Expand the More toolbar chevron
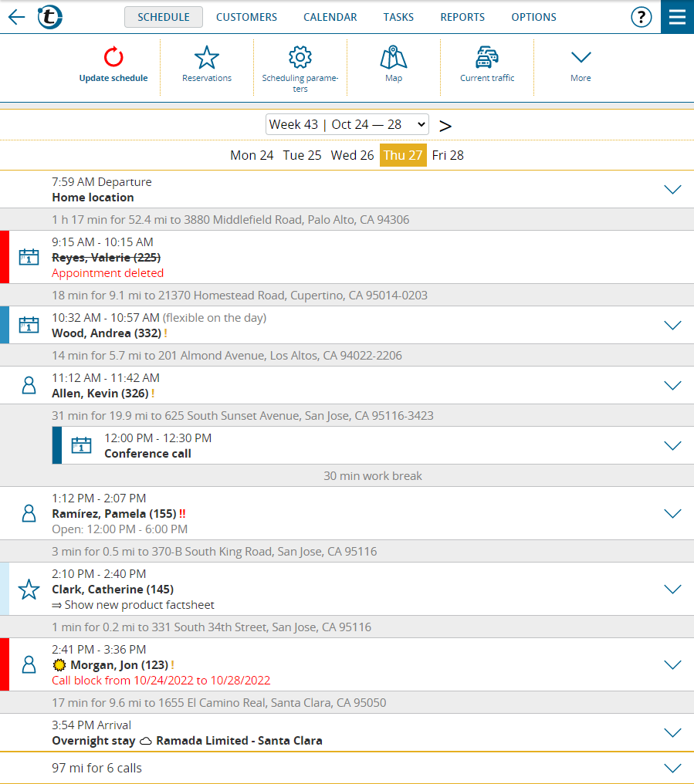The height and width of the screenshot is (784, 694). click(x=581, y=58)
